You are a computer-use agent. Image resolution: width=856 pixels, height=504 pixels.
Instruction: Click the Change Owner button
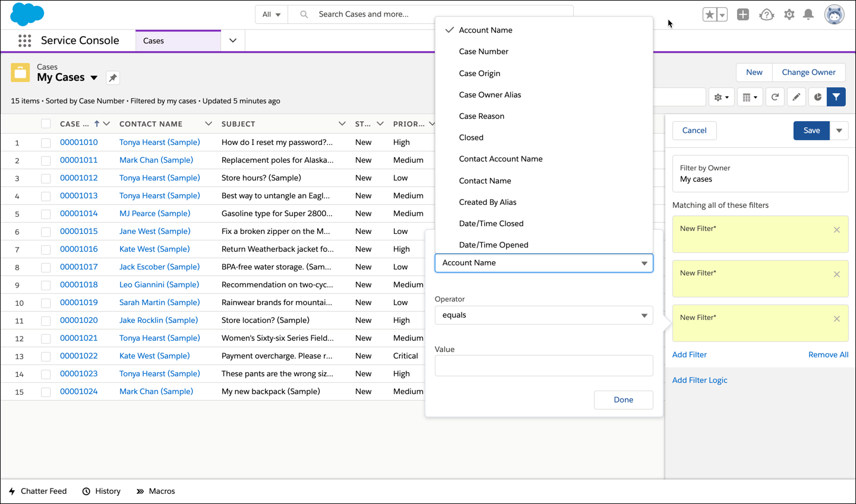point(808,72)
